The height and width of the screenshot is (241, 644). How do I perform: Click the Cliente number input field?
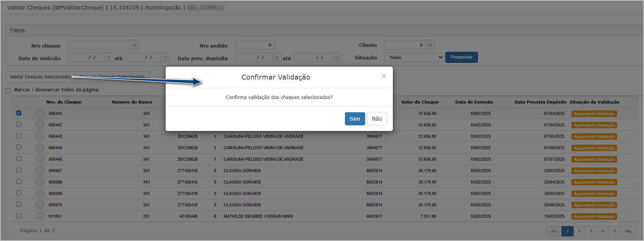(405, 45)
